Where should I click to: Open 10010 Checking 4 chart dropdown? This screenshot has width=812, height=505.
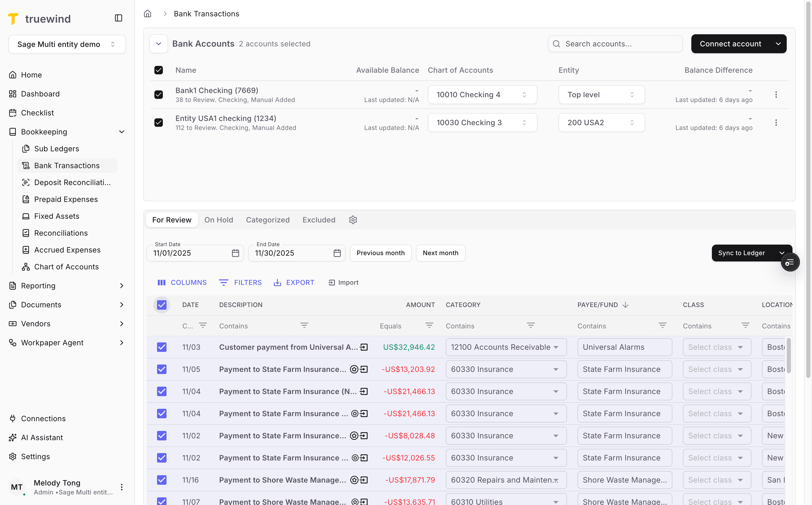coord(482,95)
